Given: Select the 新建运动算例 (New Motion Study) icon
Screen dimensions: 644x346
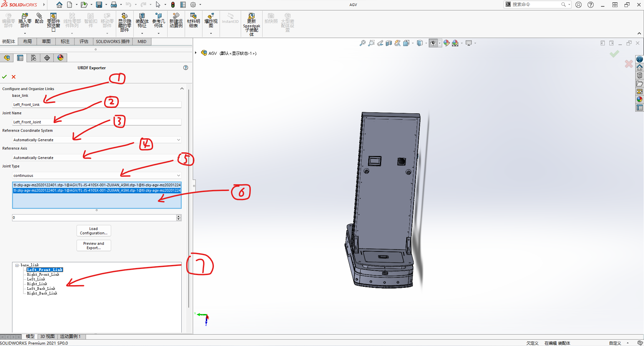Looking at the screenshot, I should (x=176, y=21).
